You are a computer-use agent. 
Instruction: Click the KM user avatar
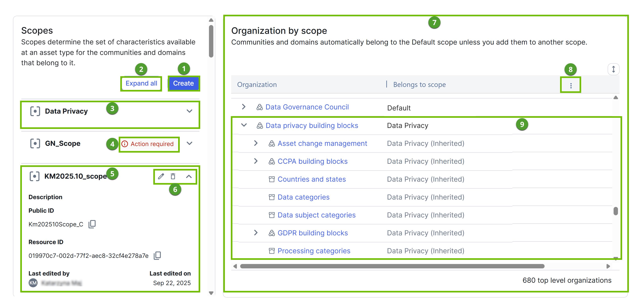coord(33,283)
